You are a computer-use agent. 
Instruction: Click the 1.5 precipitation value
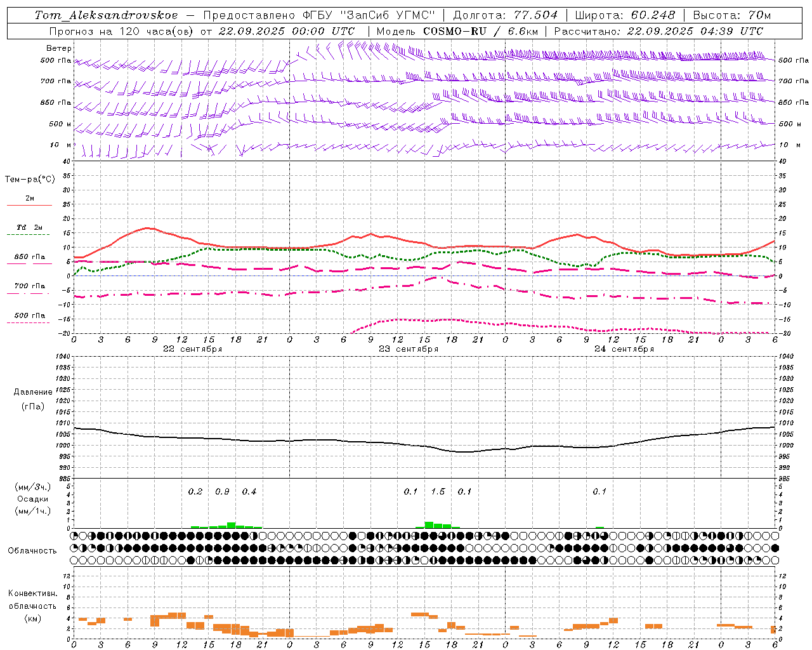click(x=438, y=492)
